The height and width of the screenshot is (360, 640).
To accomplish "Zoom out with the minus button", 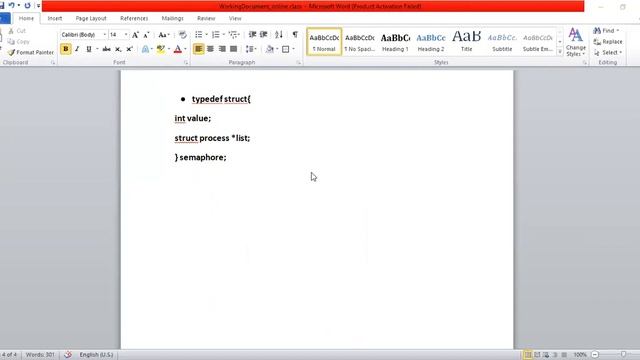I will pyautogui.click(x=595, y=355).
